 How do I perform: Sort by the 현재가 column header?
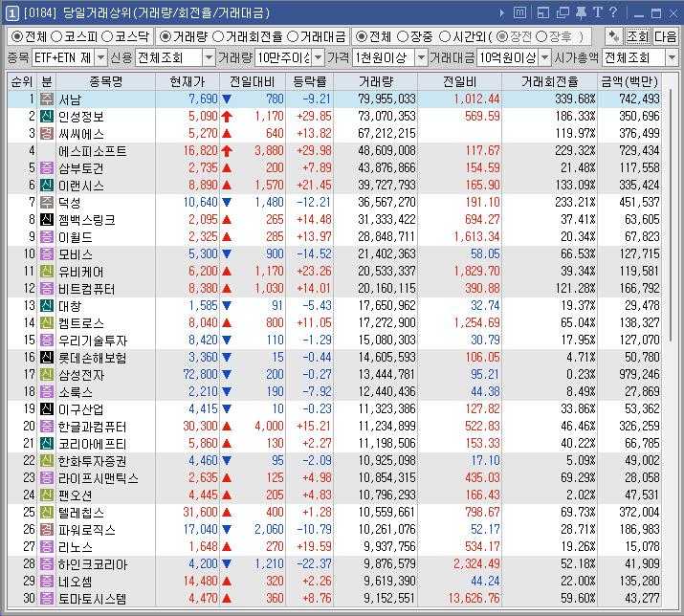188,81
